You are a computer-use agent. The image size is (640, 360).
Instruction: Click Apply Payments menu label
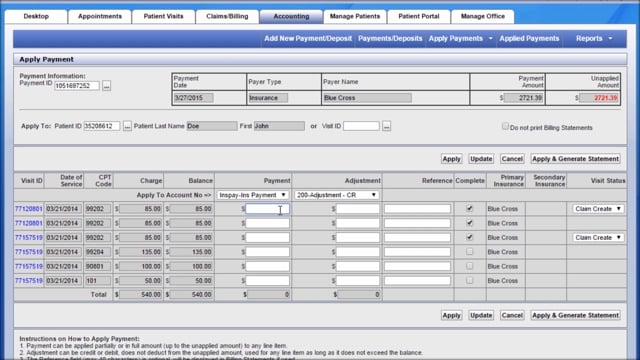click(x=456, y=38)
